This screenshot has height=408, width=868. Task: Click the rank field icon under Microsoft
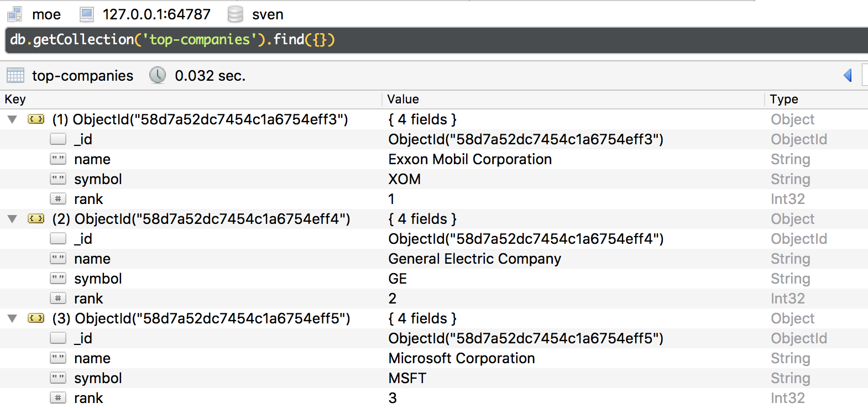58,398
